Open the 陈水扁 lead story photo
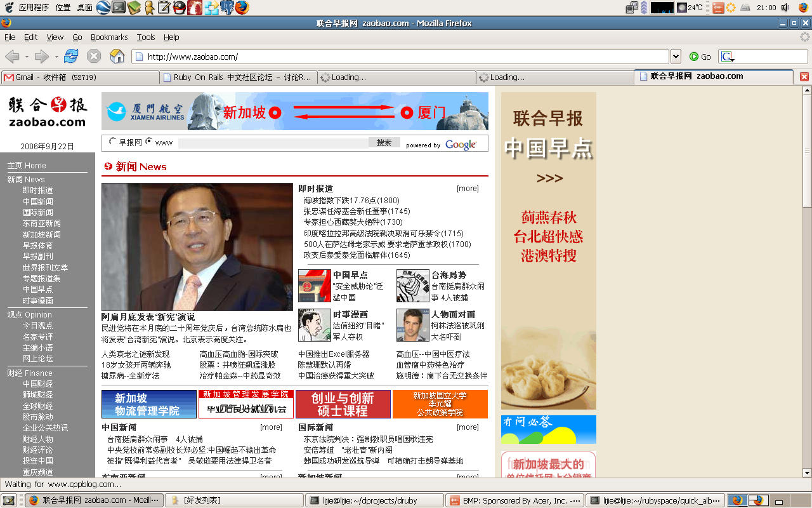The width and height of the screenshot is (812, 508). click(197, 247)
